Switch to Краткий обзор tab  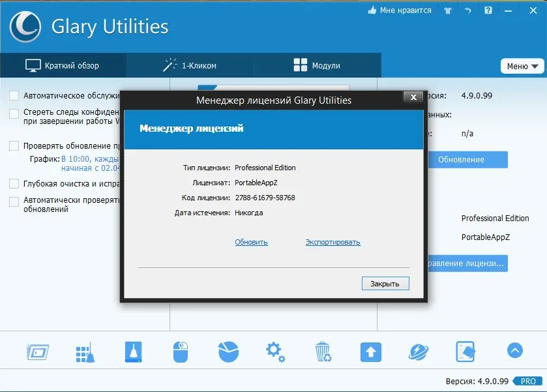tap(63, 65)
